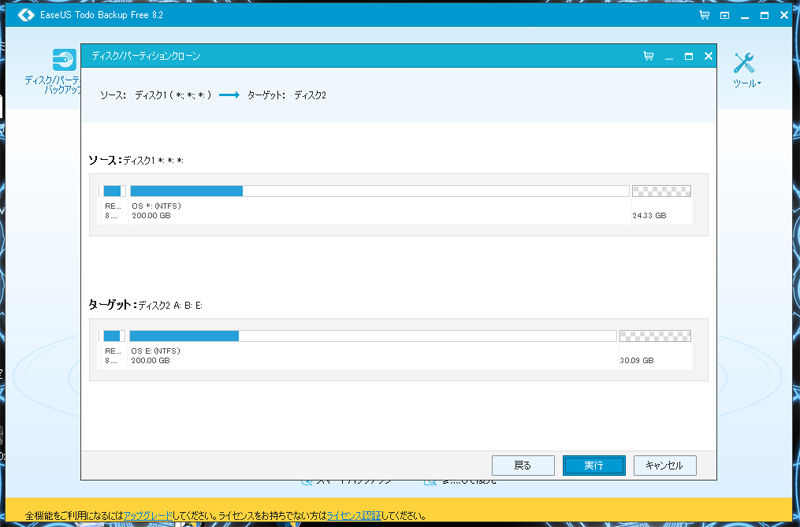
Task: Click the Disk/Partition Backup icon
Action: click(65, 60)
